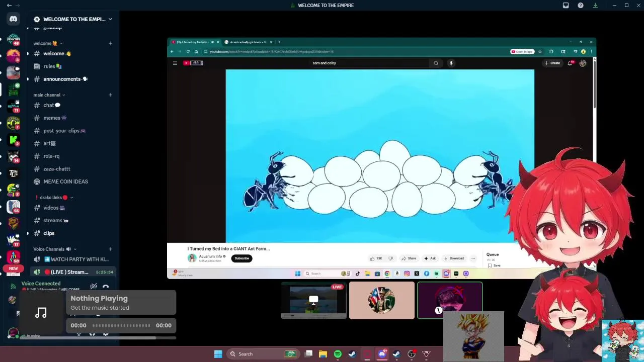The image size is (644, 362).
Task: Open Discord help question-mark icon
Action: (581, 5)
